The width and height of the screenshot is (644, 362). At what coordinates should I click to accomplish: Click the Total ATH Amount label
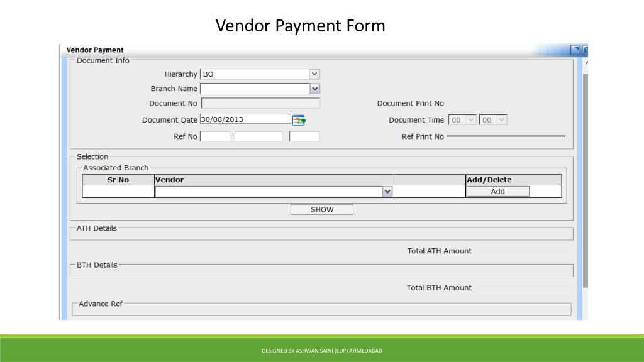pos(440,251)
